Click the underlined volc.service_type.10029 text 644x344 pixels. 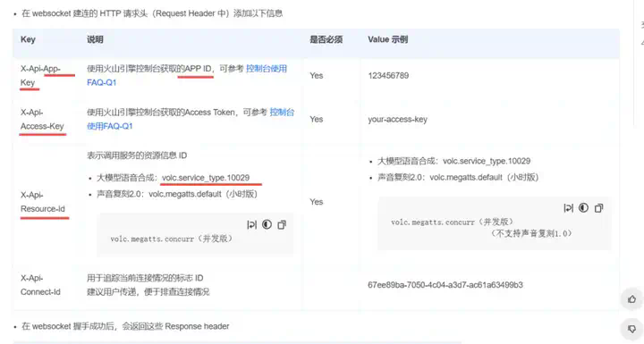coord(206,178)
